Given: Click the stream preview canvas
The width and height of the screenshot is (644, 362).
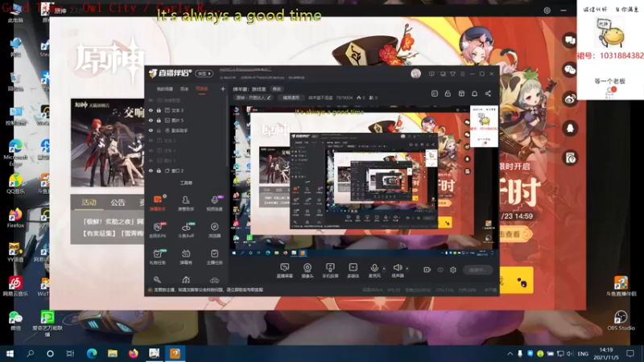Looking at the screenshot, I should click(x=364, y=182).
